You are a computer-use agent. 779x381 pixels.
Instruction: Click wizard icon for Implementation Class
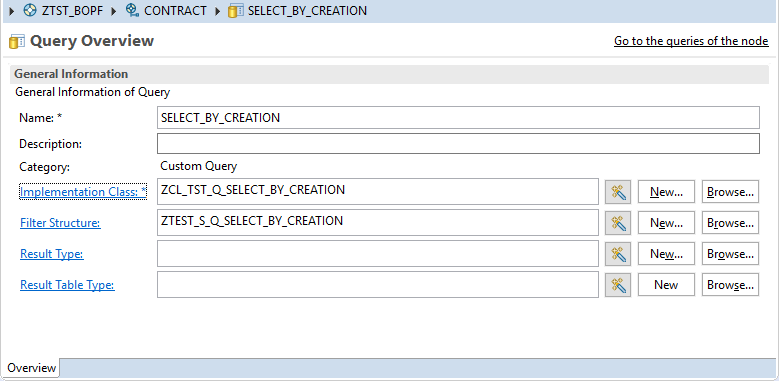pos(618,192)
